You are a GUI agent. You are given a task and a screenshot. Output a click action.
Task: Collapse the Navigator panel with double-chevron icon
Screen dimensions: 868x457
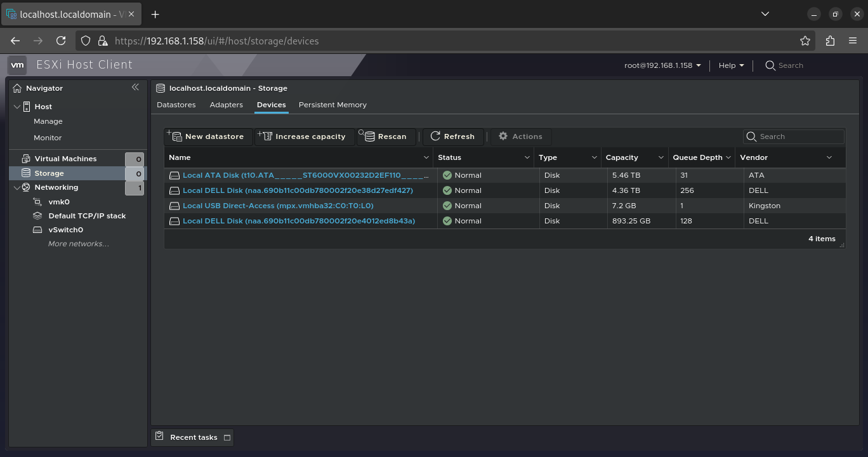[135, 87]
